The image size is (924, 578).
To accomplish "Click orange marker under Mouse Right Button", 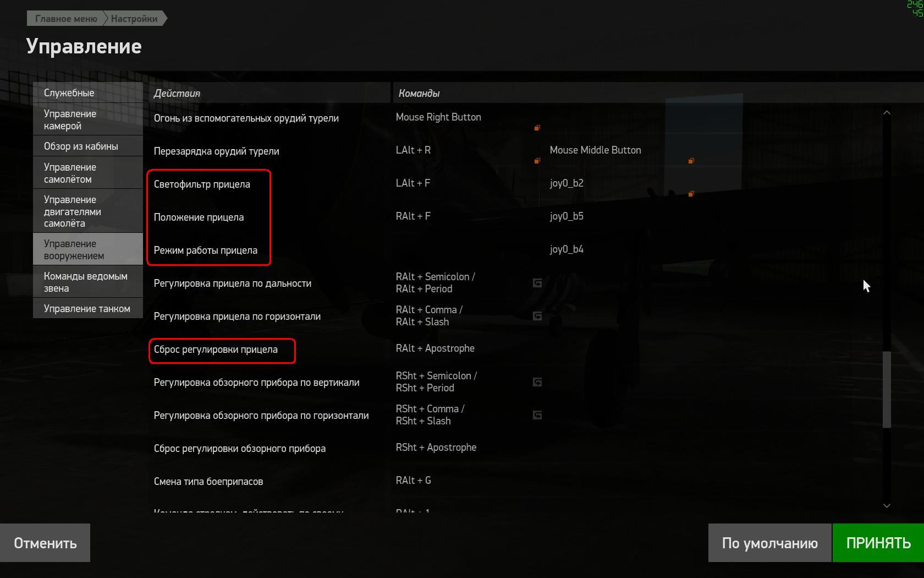I will click(x=537, y=128).
